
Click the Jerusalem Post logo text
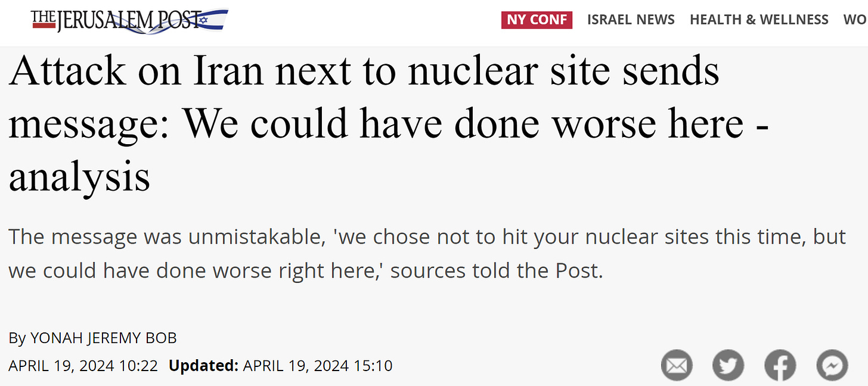coord(116,21)
